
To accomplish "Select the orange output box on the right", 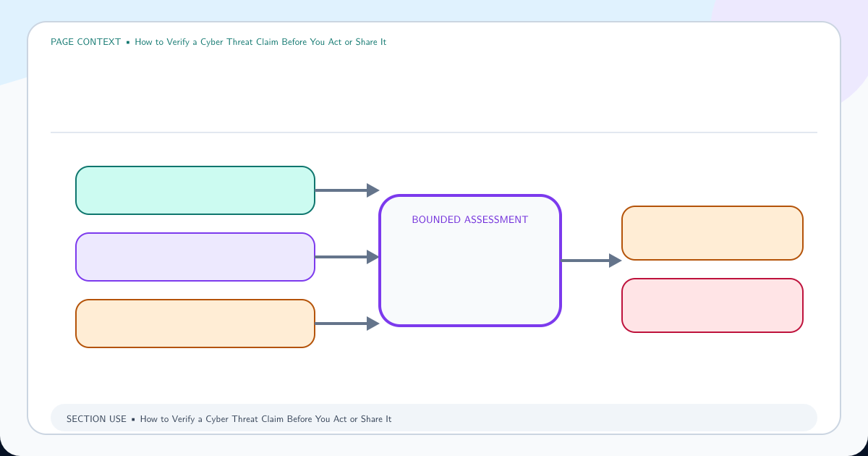I will point(712,233).
